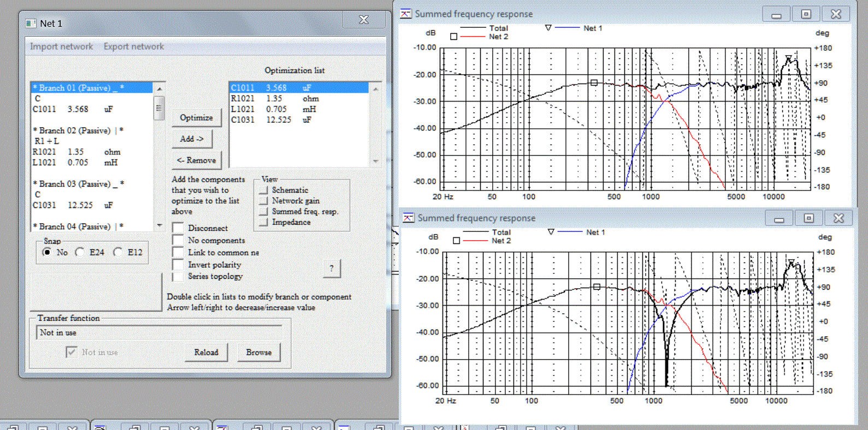
Task: Select Branch 03 (Passive) in branch list
Action: coord(92,184)
